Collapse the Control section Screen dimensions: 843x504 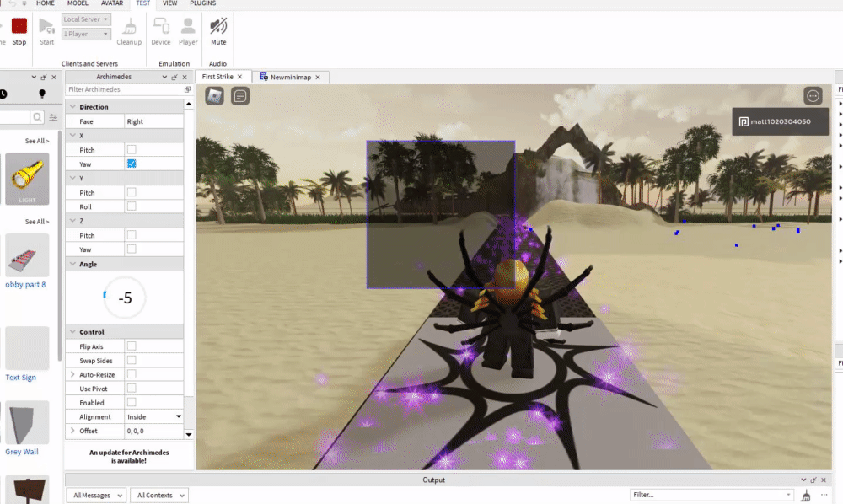72,331
